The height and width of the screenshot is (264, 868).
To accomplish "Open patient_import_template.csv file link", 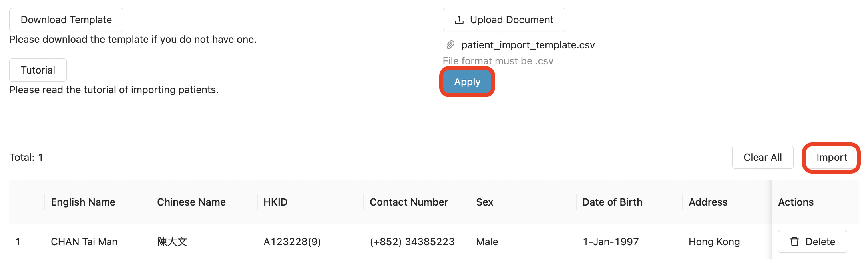I will [x=528, y=45].
